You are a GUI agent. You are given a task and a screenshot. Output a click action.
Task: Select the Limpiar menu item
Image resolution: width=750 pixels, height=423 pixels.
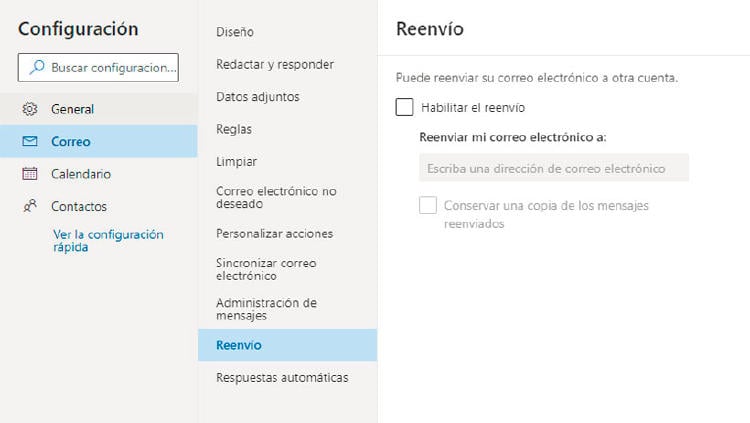tap(236, 161)
